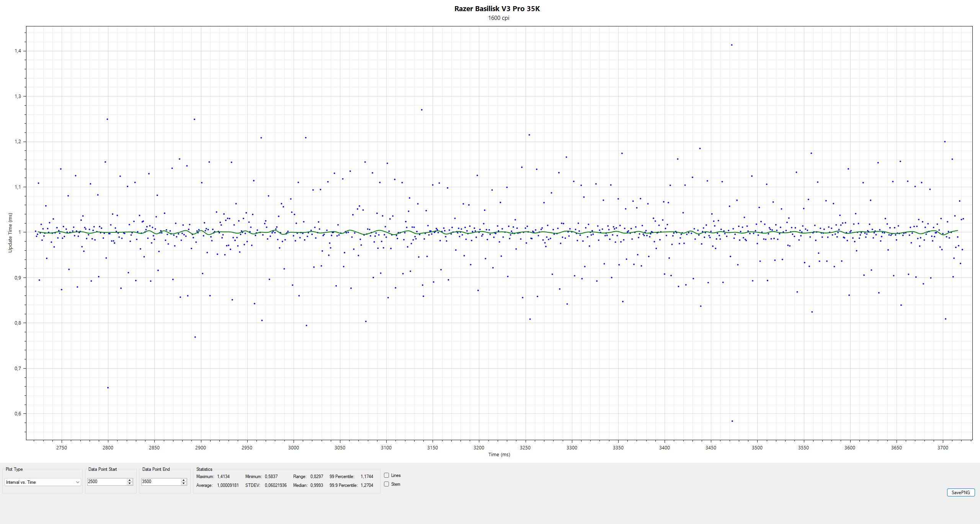Image resolution: width=980 pixels, height=524 pixels.
Task: Open the Plot Type dropdown
Action: click(42, 482)
